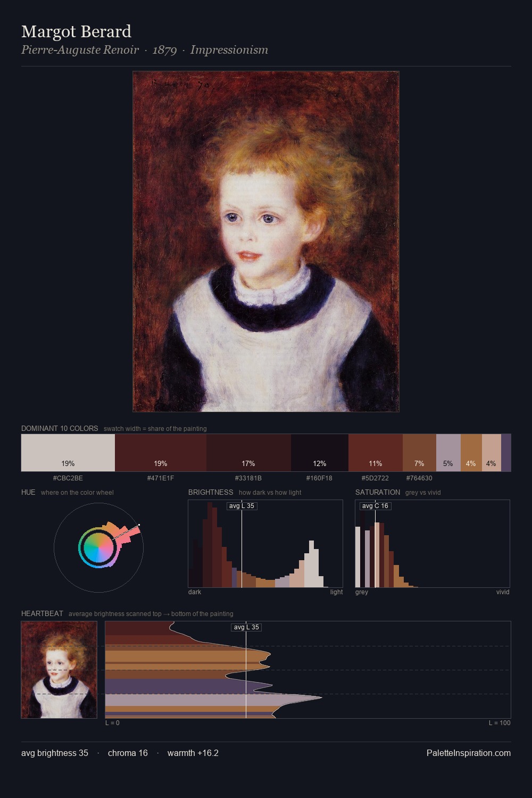
Task: Select the 19% dark maroon #471E1F swatch
Action: pos(161,453)
